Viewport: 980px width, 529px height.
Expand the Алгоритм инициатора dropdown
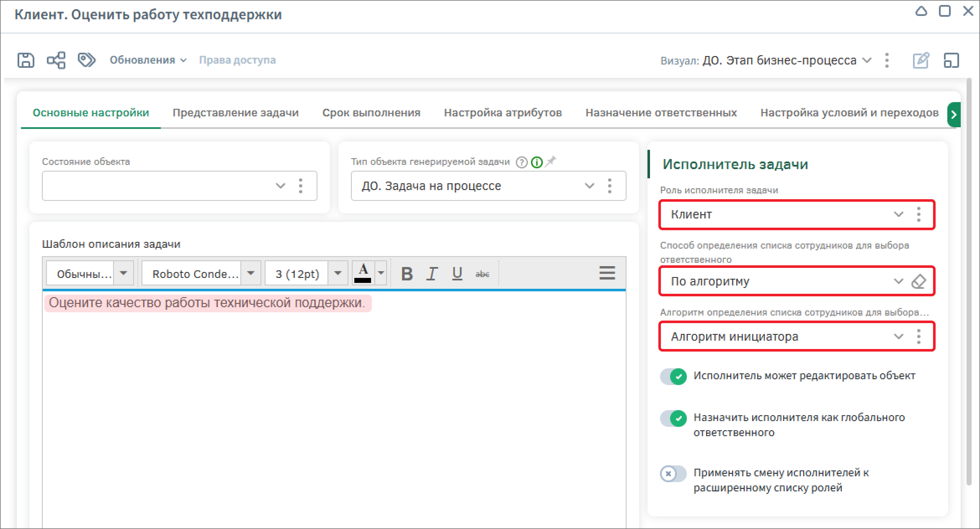tap(898, 336)
